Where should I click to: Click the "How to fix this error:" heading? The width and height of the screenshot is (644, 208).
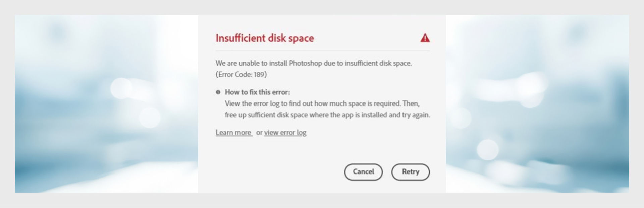pyautogui.click(x=257, y=92)
